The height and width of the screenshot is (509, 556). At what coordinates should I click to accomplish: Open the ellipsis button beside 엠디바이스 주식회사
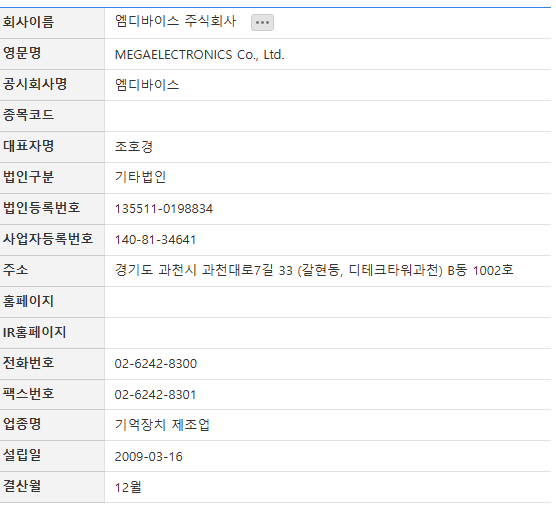point(262,22)
